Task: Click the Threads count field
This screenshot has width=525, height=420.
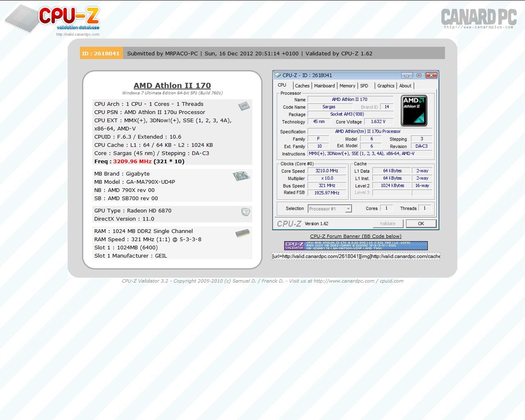Action: click(425, 208)
